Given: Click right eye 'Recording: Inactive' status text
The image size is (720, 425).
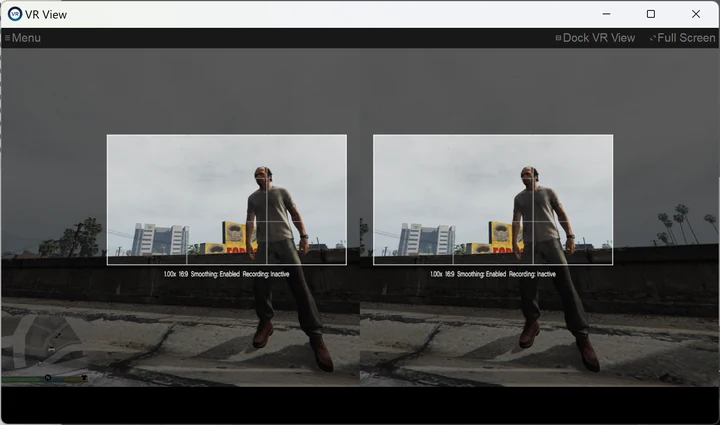Looking at the screenshot, I should pyautogui.click(x=532, y=274).
